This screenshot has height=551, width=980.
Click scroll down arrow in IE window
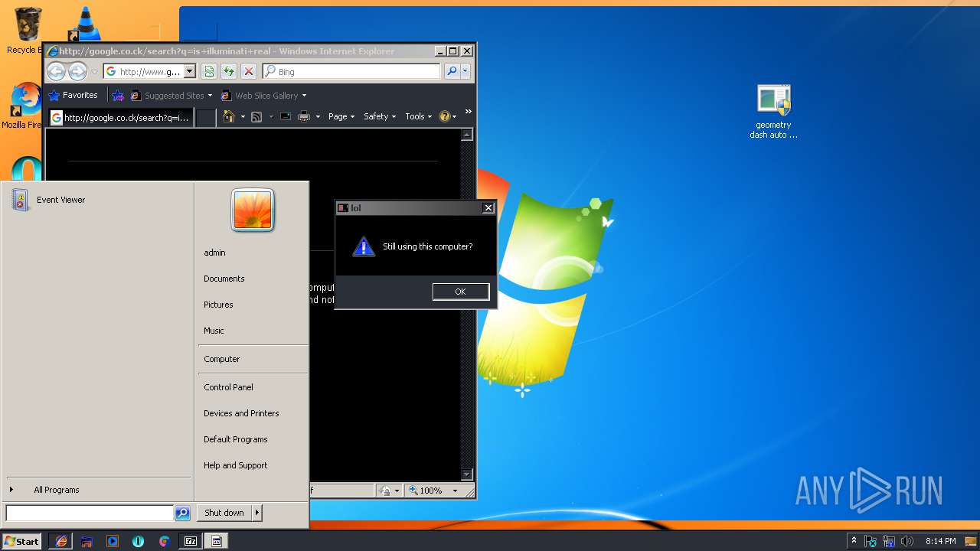coord(467,474)
